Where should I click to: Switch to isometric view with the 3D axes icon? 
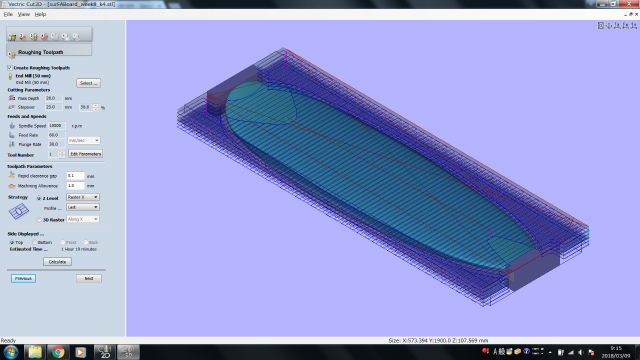coord(609,26)
